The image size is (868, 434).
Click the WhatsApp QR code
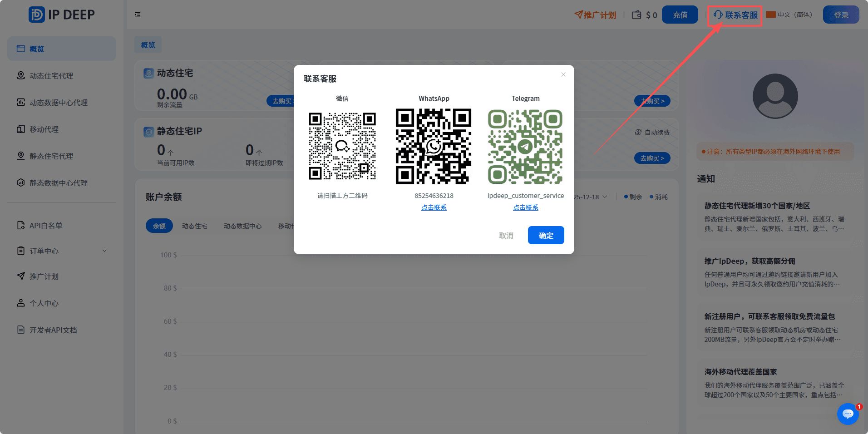434,146
